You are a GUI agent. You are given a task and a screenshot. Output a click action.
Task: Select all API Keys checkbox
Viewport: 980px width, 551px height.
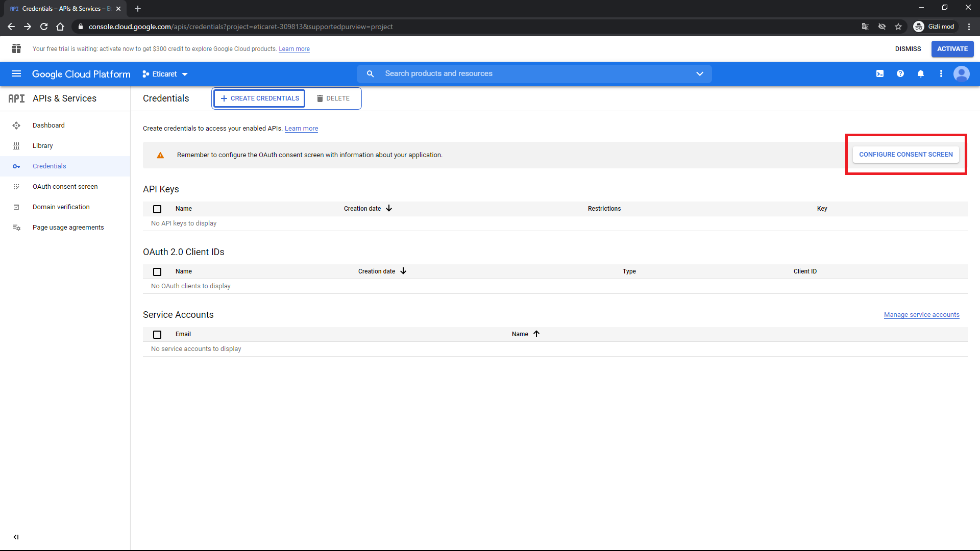(157, 209)
